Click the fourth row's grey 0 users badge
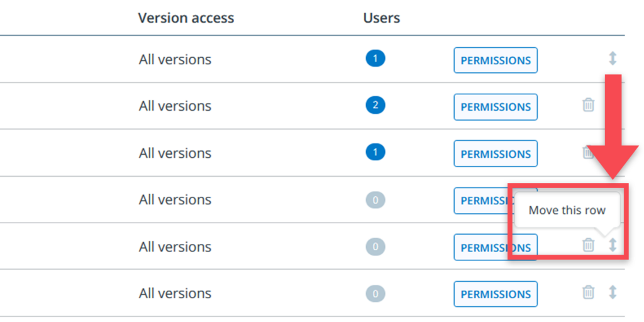The image size is (644, 322). pos(375,200)
